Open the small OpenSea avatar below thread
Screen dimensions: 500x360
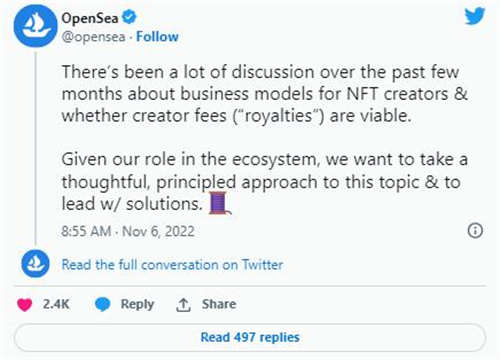tap(35, 264)
